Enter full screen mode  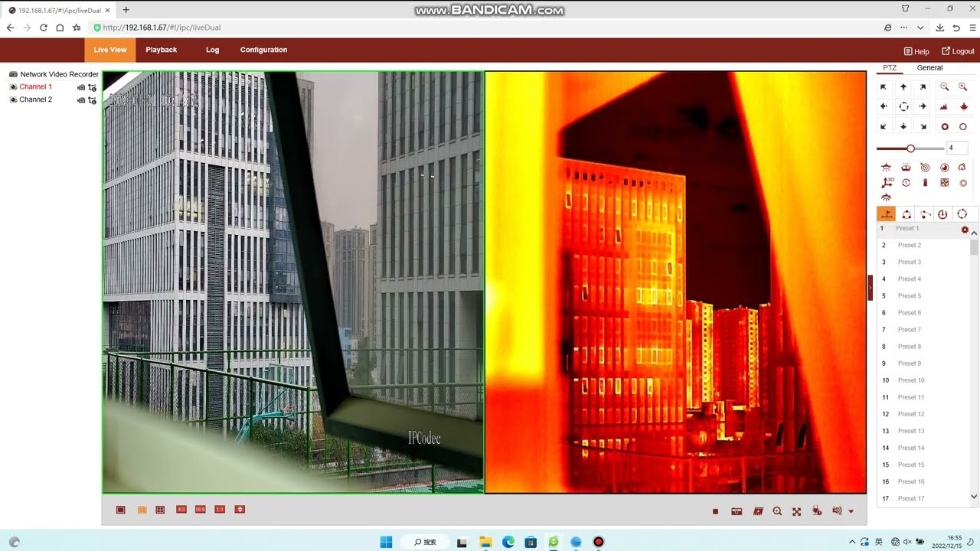pos(797,511)
